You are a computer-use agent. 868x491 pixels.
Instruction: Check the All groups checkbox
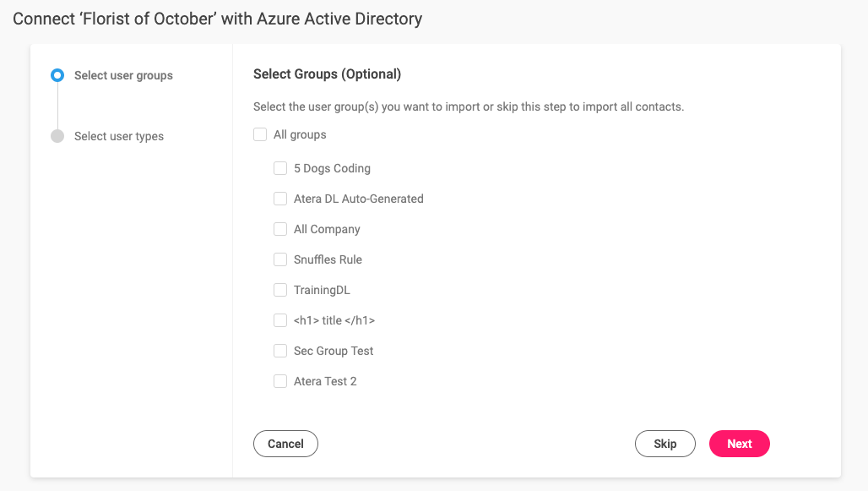coord(260,134)
